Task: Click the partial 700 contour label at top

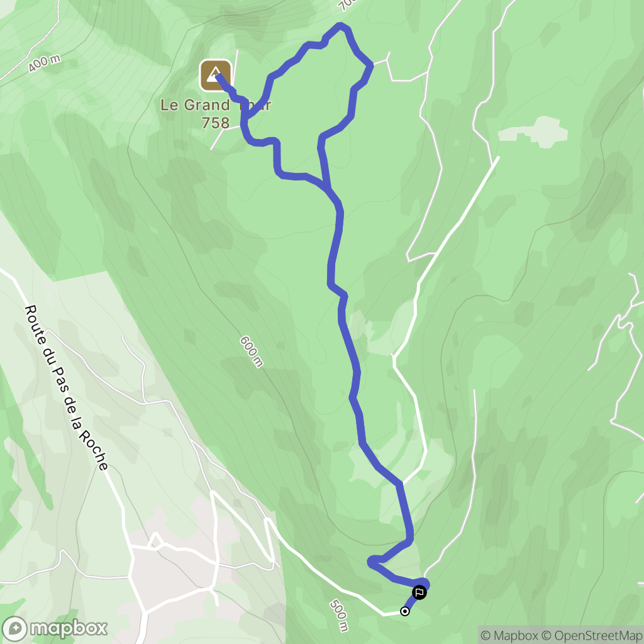Action: (x=346, y=4)
